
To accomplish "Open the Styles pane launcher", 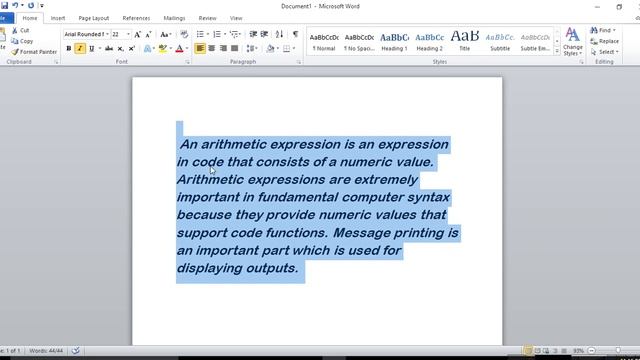I will [x=581, y=62].
